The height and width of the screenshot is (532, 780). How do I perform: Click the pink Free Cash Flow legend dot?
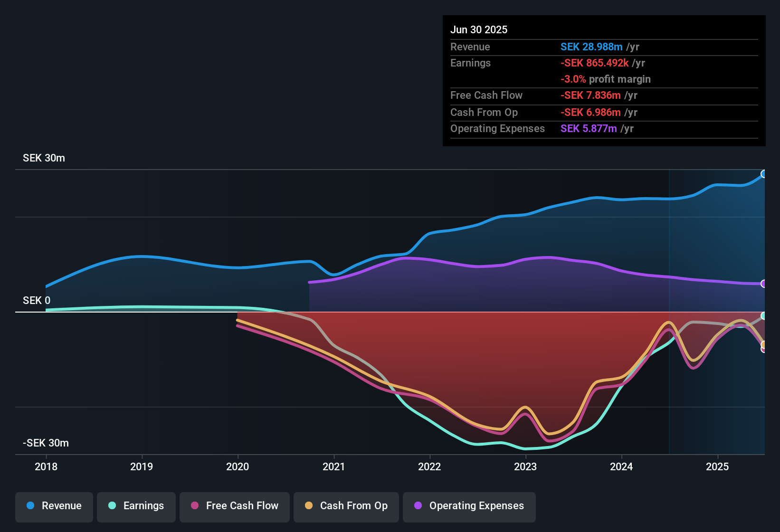tap(194, 506)
